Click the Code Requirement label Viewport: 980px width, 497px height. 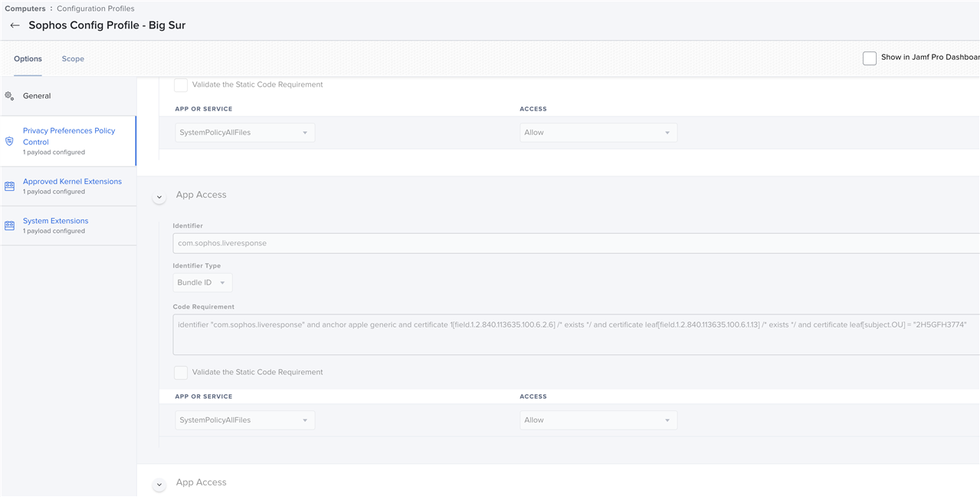pos(204,307)
